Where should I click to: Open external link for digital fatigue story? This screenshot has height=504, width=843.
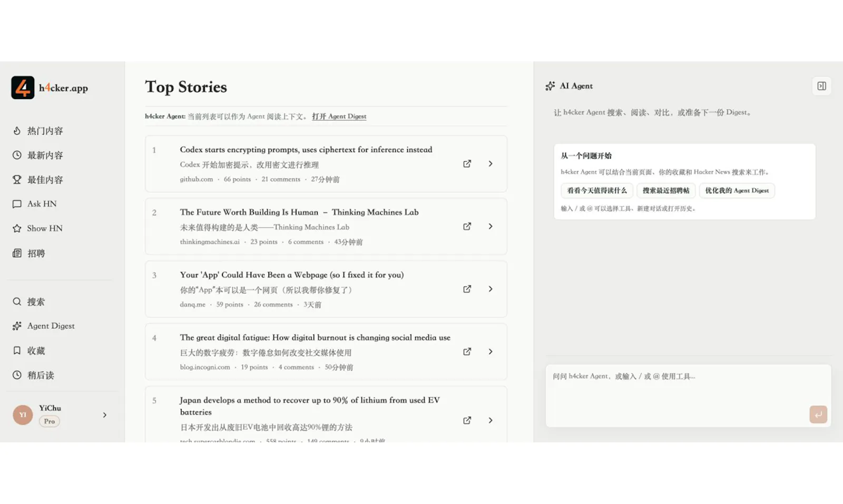pyautogui.click(x=467, y=352)
